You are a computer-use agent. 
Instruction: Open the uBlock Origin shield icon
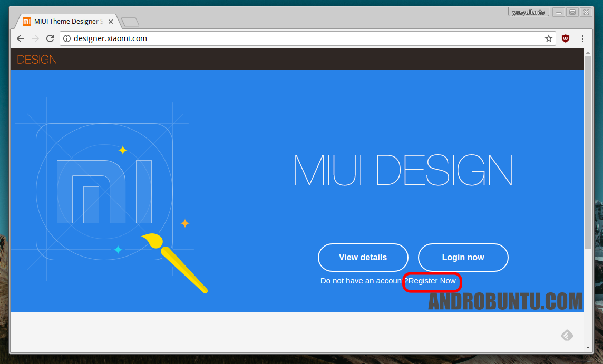coord(565,38)
